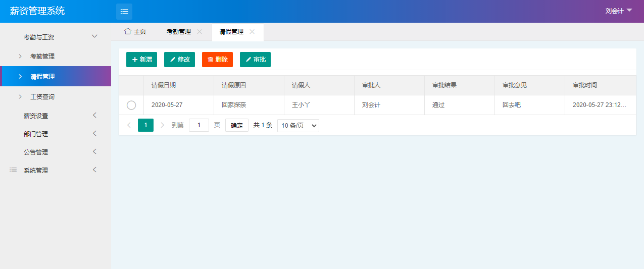
Task: Open the 10 条/页 page size dropdown
Action: 298,126
